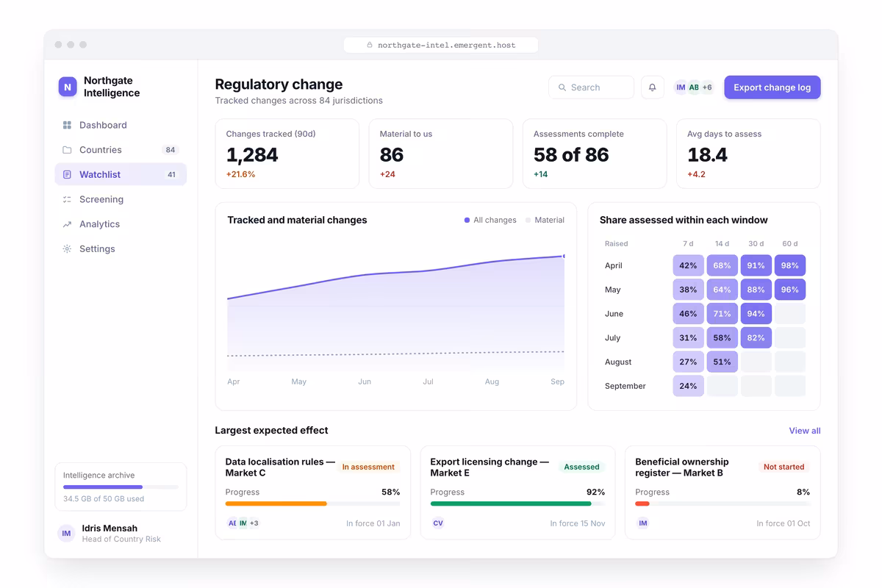Click the browser URL address field
The image size is (882, 588).
point(441,46)
